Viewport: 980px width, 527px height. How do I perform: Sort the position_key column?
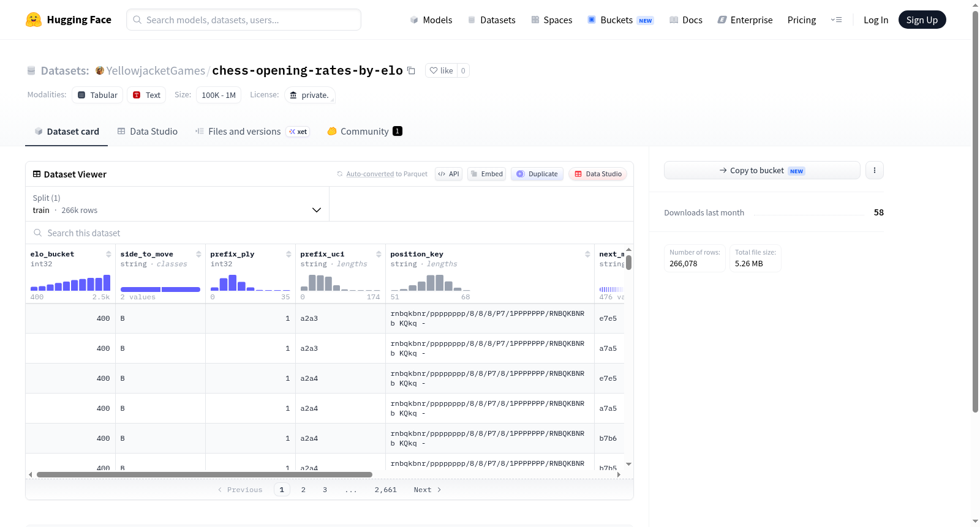pos(587,254)
